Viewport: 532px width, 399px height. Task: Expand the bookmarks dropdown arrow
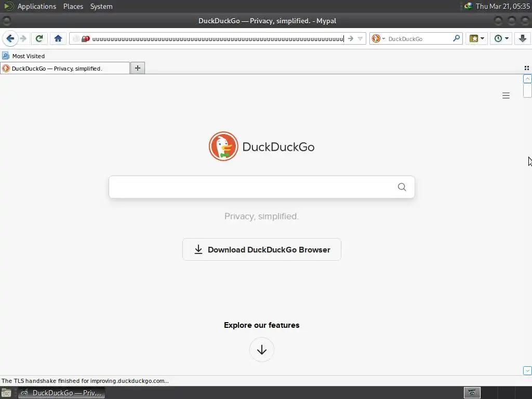pos(482,38)
